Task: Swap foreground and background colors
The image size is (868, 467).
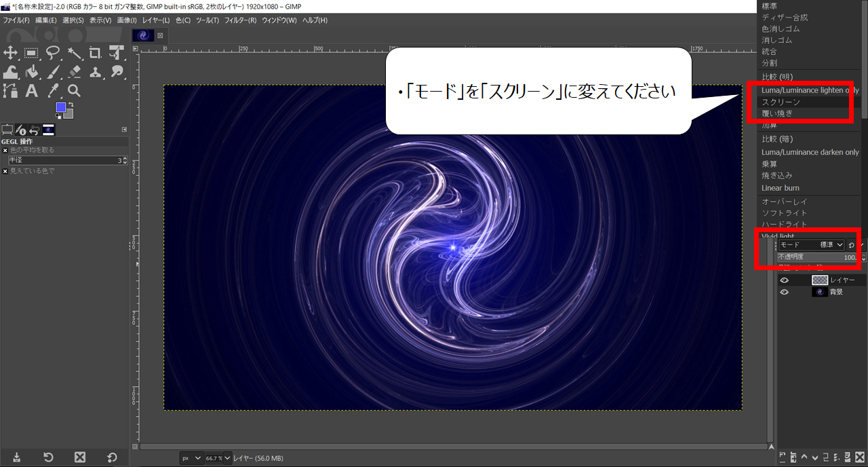Action: pyautogui.click(x=71, y=105)
